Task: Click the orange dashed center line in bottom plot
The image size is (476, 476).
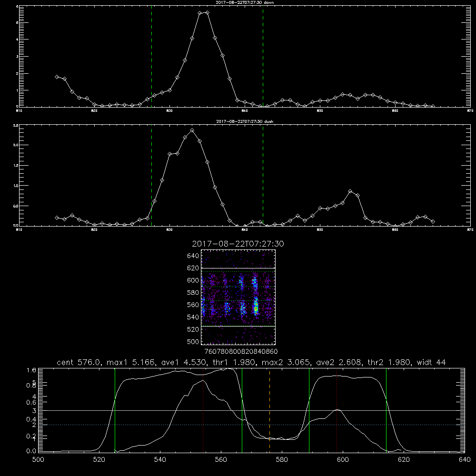Action: (x=269, y=410)
